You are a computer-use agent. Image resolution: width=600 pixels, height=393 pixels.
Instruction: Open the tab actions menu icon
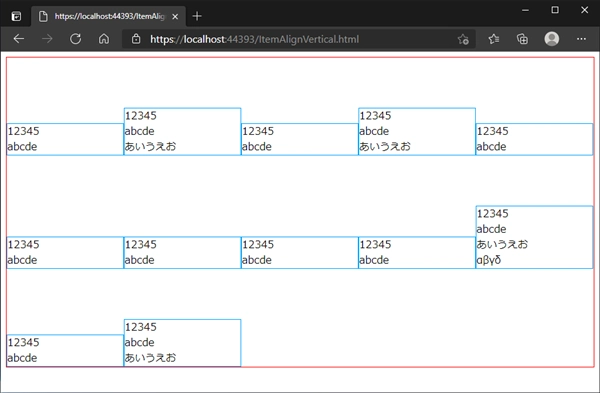tap(16, 16)
